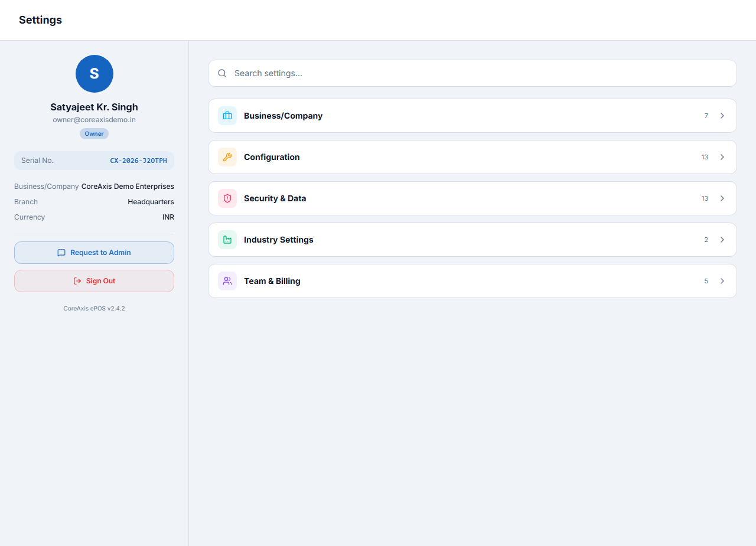Click the Headquarters branch value
Image resolution: width=756 pixels, height=546 pixels.
coord(151,202)
